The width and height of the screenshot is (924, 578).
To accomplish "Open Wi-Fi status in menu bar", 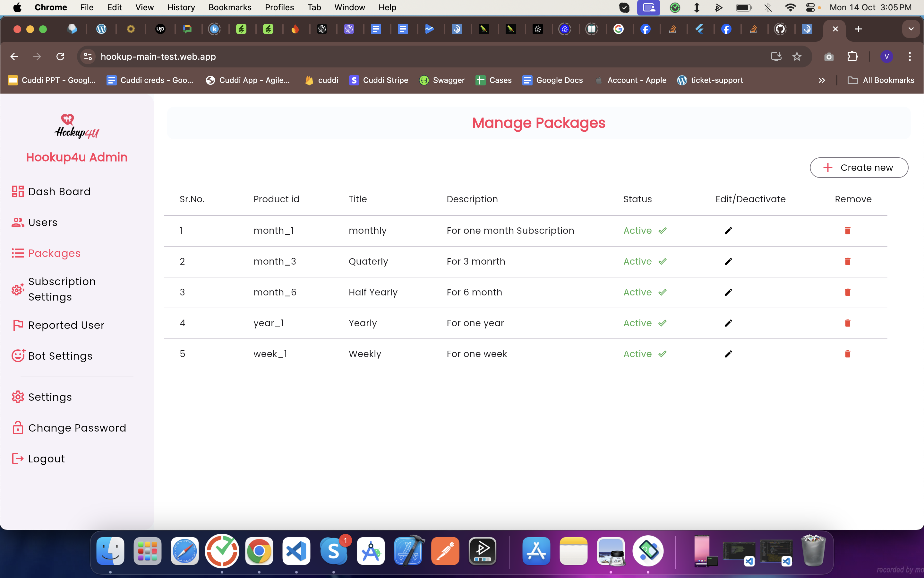I will [790, 7].
